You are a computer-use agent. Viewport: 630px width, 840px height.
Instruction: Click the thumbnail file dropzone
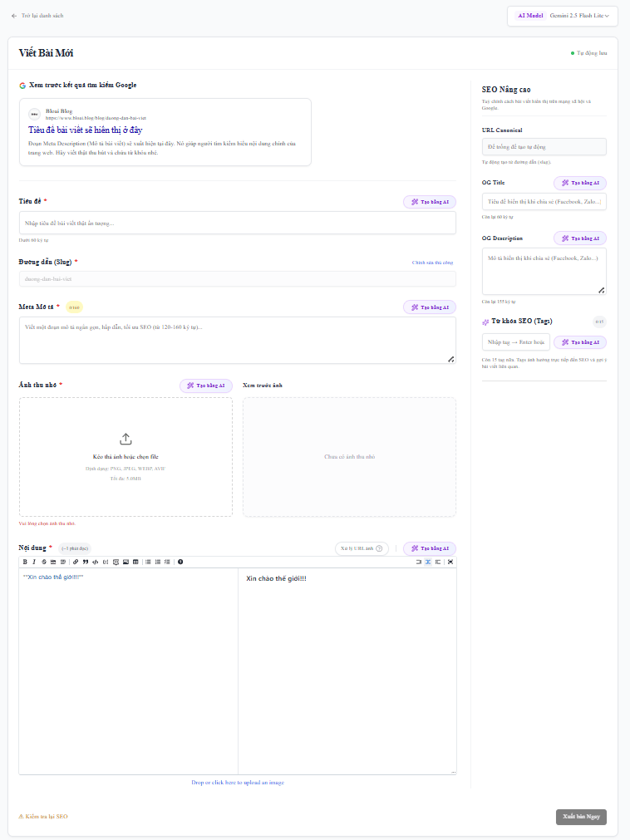(x=126, y=457)
